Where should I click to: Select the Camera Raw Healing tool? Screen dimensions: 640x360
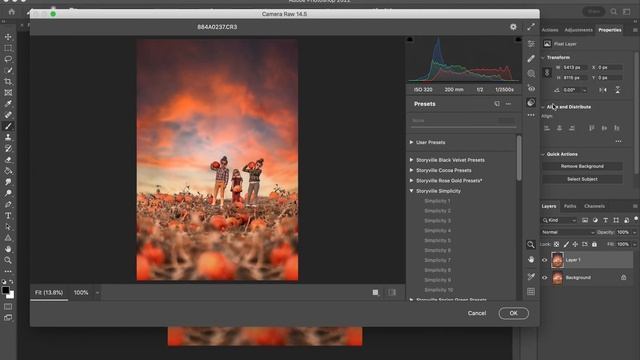531,59
